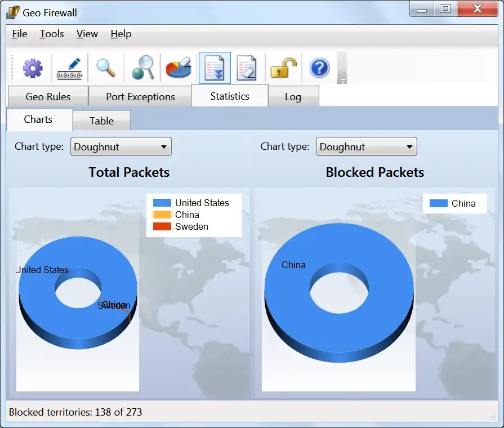504x428 pixels.
Task: Click the clear log eraser icon
Action: pyautogui.click(x=247, y=68)
